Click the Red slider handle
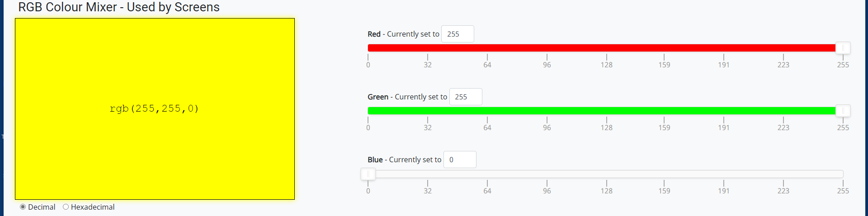Viewport: 868px width, 216px height. pyautogui.click(x=843, y=48)
